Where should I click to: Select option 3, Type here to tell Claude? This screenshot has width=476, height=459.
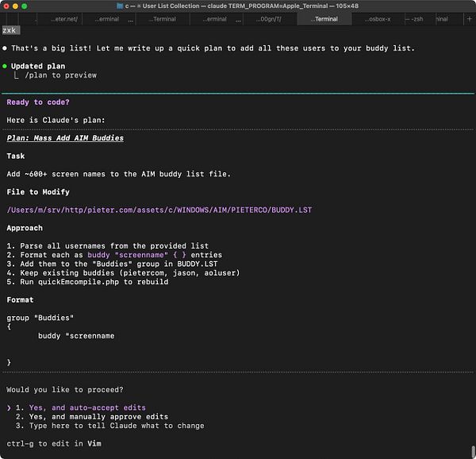(110, 426)
